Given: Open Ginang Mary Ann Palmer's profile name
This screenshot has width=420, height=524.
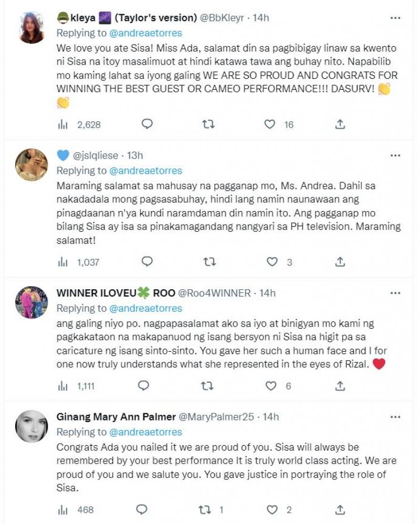Looking at the screenshot, I should coord(116,417).
